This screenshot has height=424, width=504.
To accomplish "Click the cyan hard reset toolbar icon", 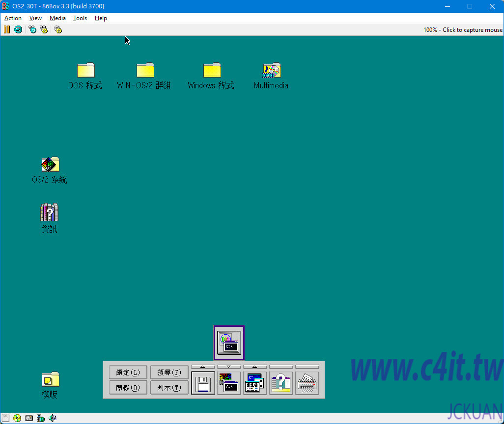I will (x=18, y=29).
